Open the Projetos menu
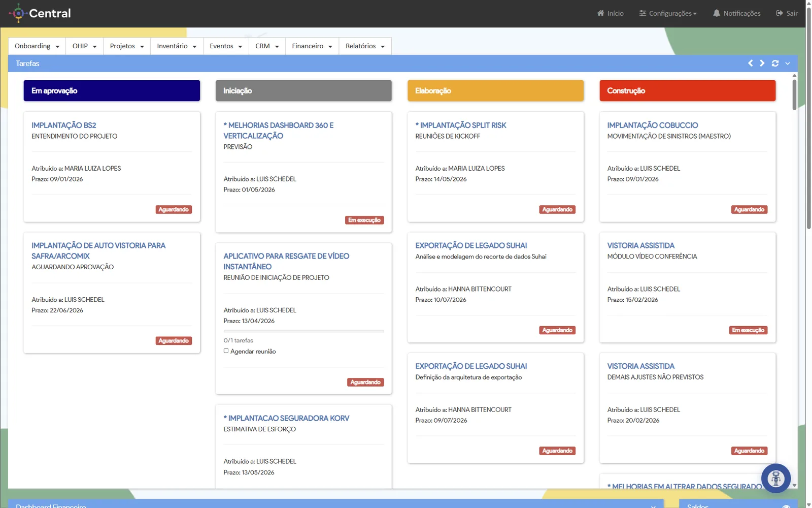 tap(127, 46)
